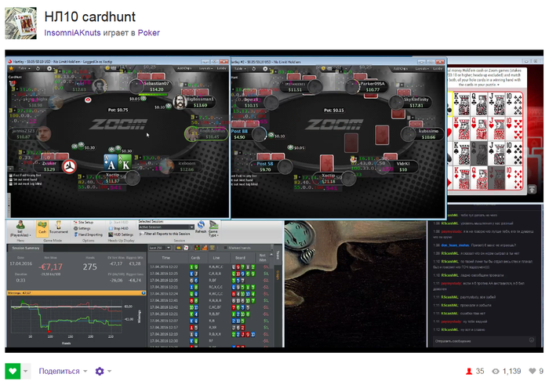Image resolution: width=549 pixels, height=392 pixels.
Task: Open the Hero player alias dropdown
Action: click(x=20, y=229)
